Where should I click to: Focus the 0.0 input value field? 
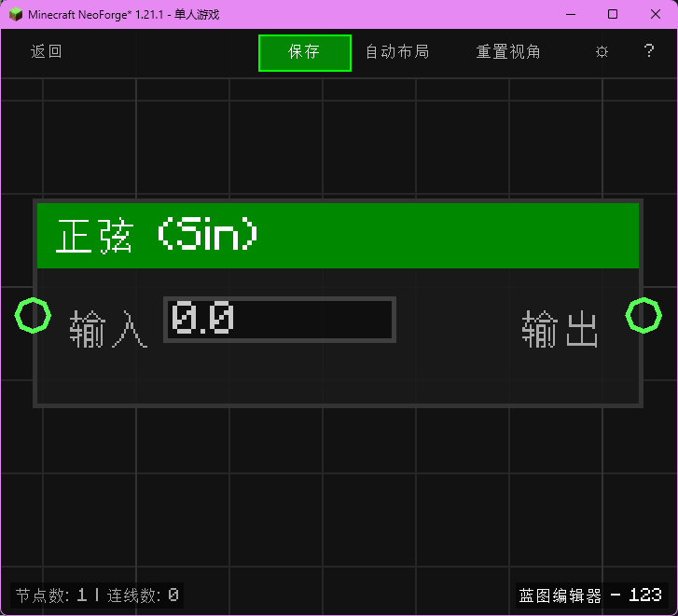tap(280, 320)
